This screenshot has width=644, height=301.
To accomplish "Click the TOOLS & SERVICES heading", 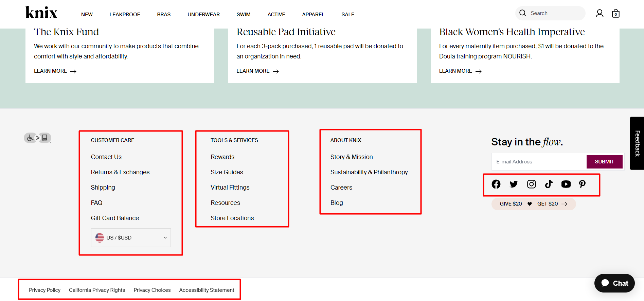I will point(234,140).
